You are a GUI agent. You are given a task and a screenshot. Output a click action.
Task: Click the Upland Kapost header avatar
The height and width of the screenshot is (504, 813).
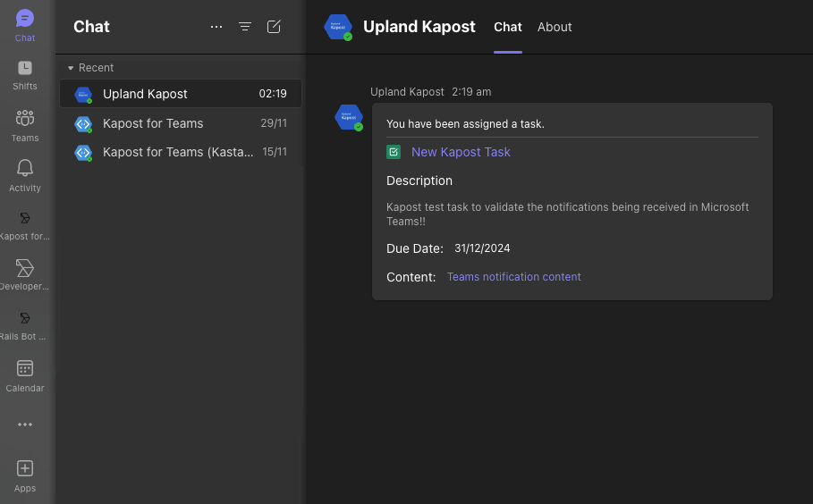pos(338,27)
